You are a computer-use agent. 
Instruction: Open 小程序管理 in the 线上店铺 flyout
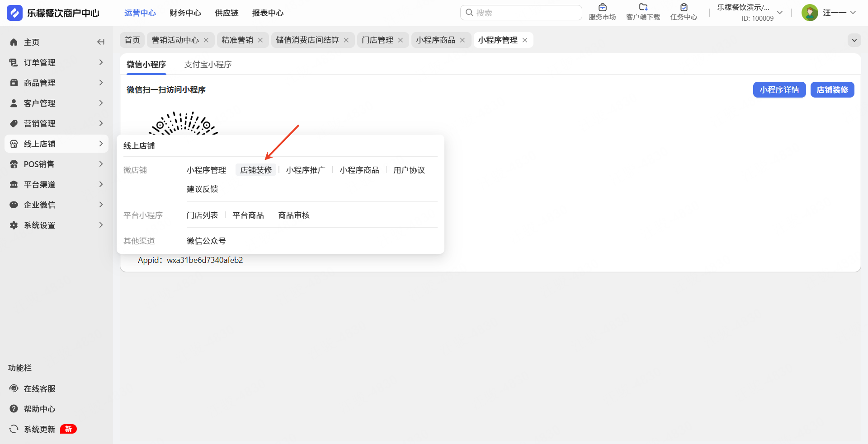point(206,170)
